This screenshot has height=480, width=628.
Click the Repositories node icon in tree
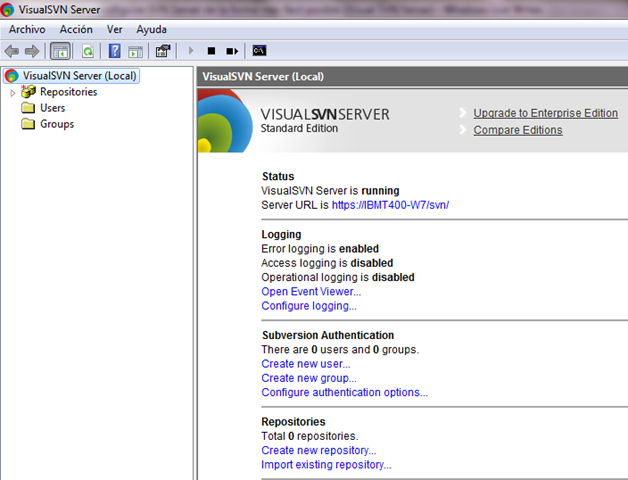[x=28, y=92]
